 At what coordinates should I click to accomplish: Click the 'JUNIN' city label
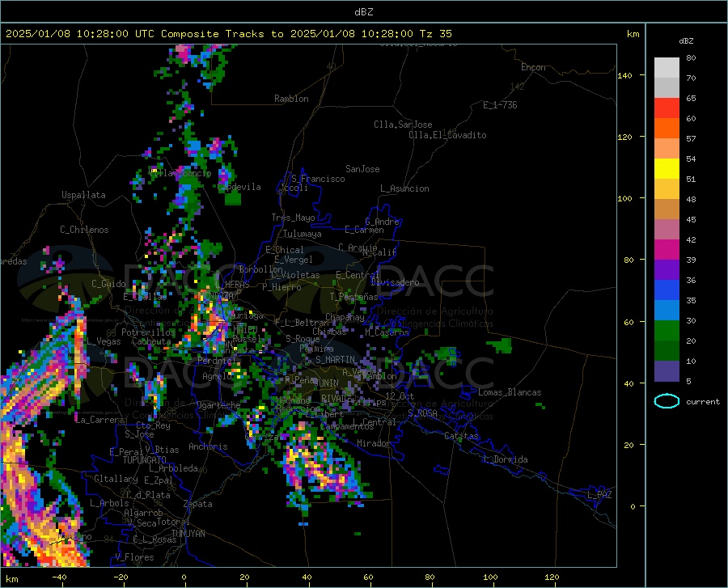coord(326,383)
